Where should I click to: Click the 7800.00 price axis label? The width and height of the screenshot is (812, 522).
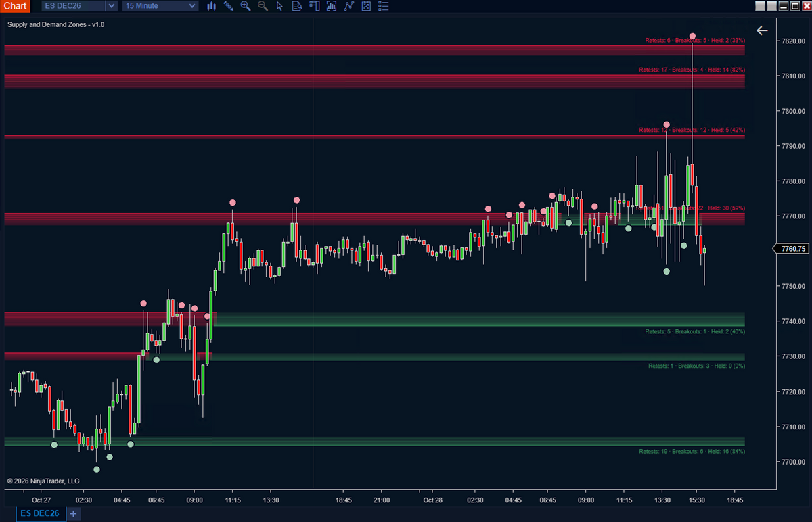tap(792, 111)
